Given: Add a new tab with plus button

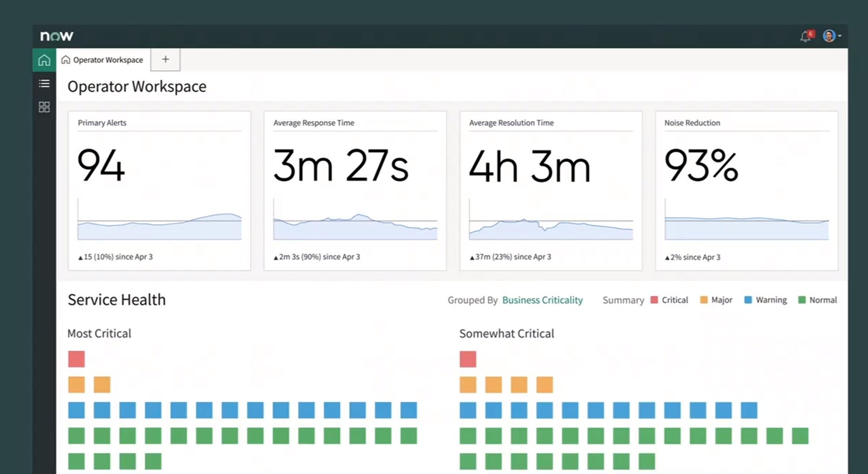Looking at the screenshot, I should (165, 59).
